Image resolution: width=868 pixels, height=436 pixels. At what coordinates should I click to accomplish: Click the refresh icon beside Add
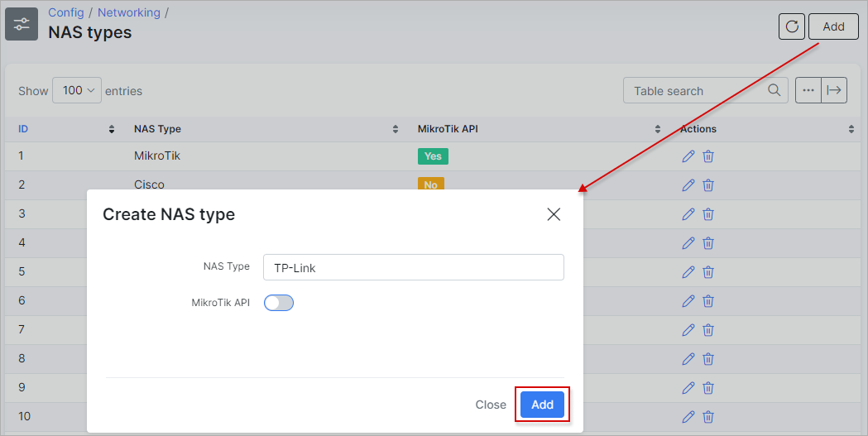792,26
